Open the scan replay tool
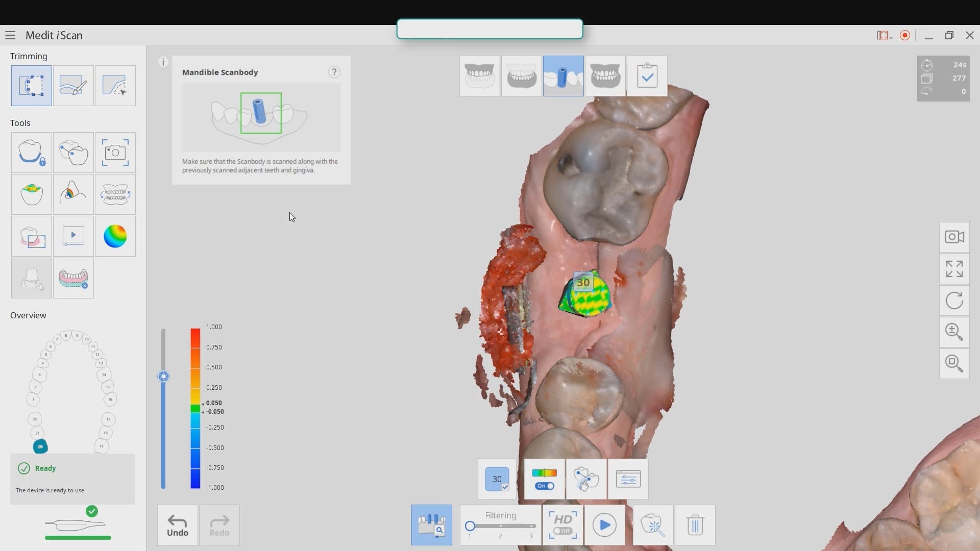The width and height of the screenshot is (980, 551). click(73, 236)
